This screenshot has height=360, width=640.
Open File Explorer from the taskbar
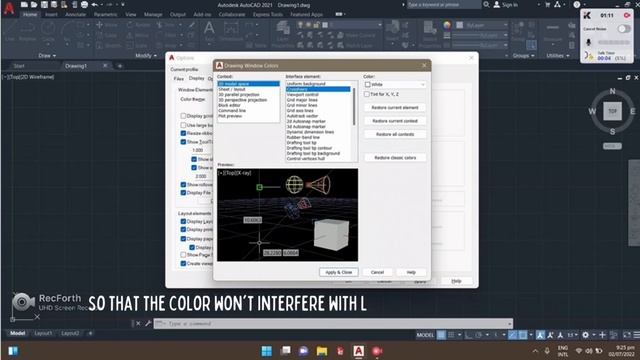pos(322,351)
